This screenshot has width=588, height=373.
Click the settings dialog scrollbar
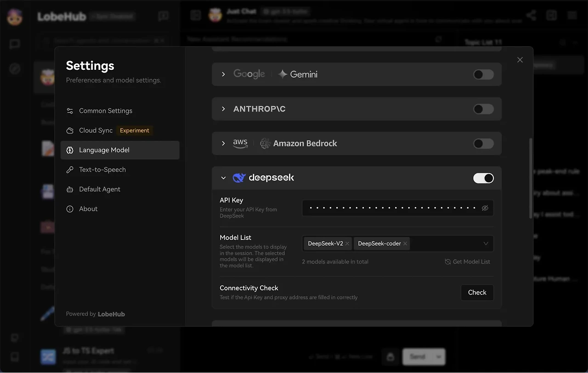point(531,178)
